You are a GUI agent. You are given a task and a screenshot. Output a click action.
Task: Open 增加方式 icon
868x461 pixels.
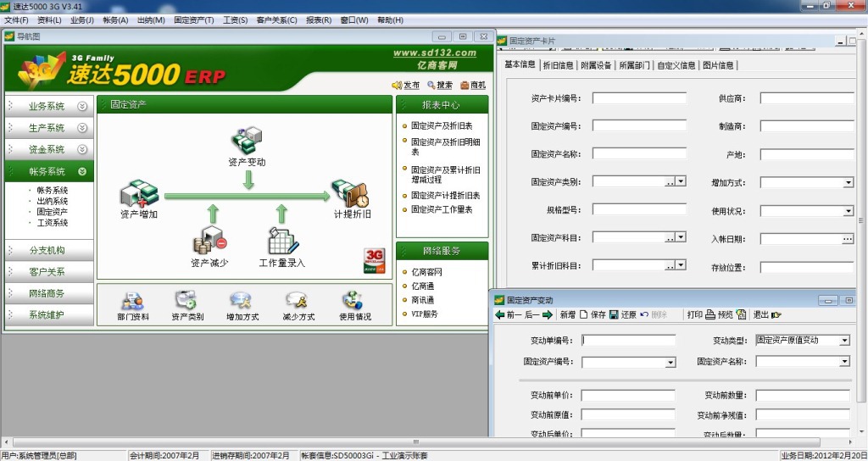(x=242, y=301)
